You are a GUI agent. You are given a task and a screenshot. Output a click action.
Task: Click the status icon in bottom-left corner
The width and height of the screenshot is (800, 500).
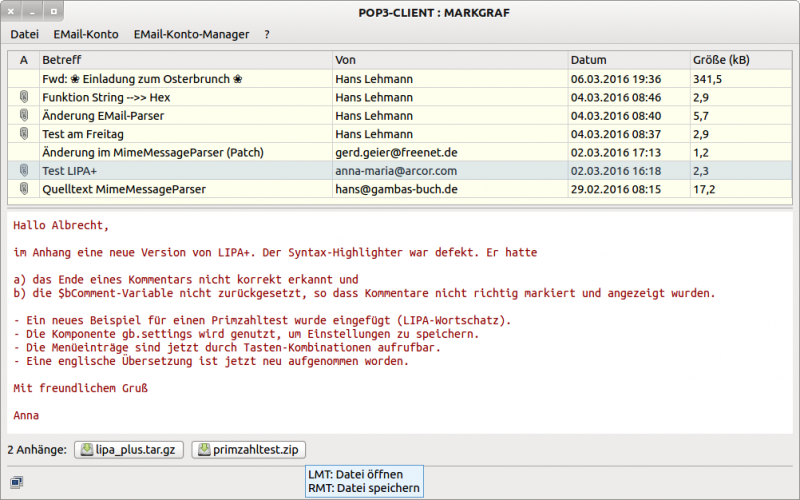click(x=17, y=483)
